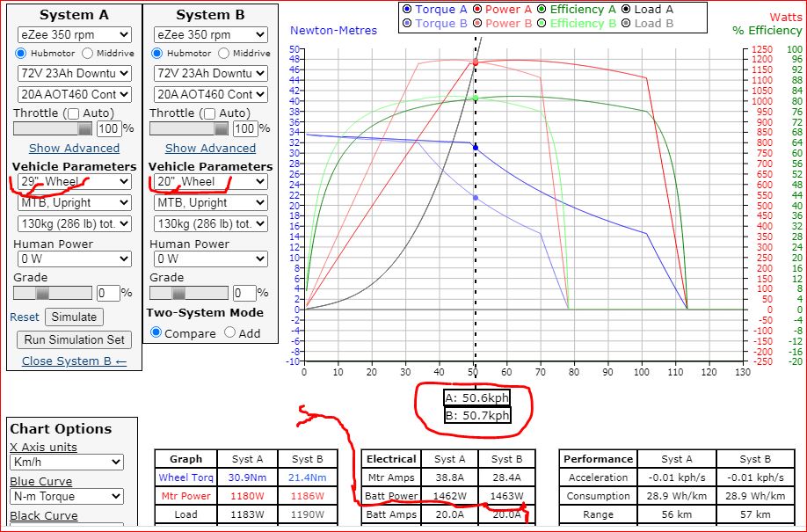
Task: Open System B 20" Wheel dropdown
Action: point(210,182)
